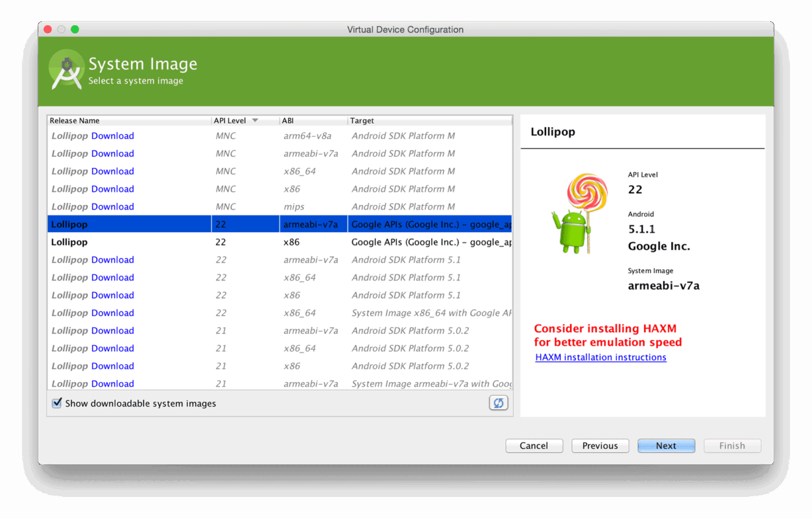The height and width of the screenshot is (519, 812).
Task: Click 'arm64-v8a' ABI cell
Action: click(x=307, y=136)
